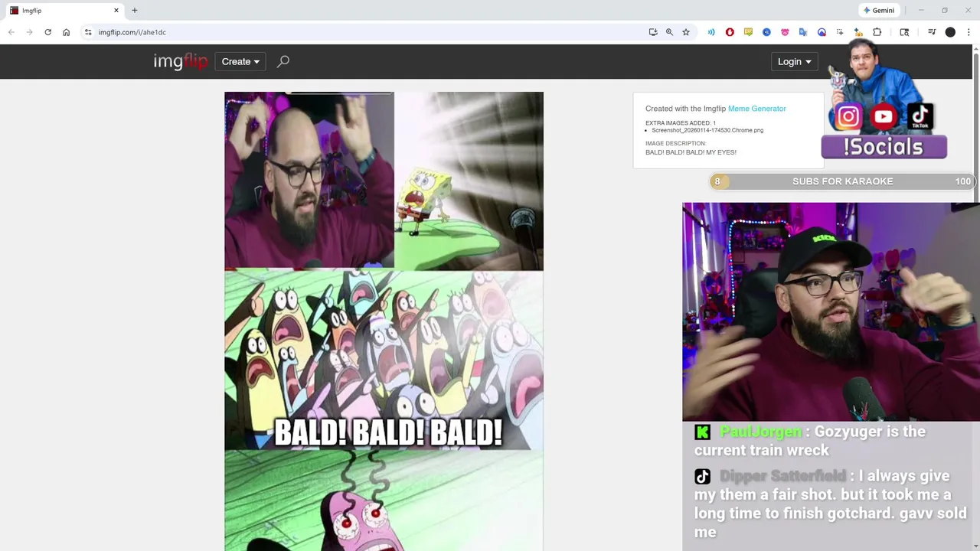Click the streamer webcam video
This screenshot has height=551, width=980.
pyautogui.click(x=831, y=311)
